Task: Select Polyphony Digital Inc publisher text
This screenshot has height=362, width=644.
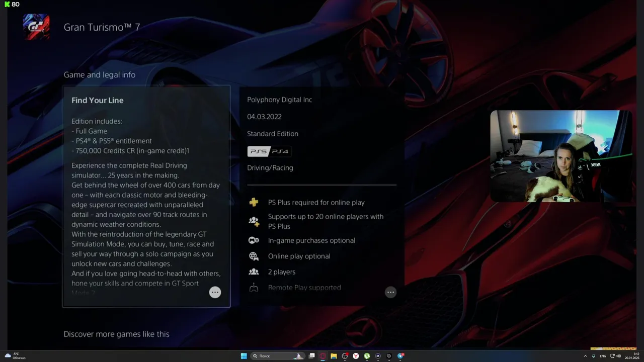Action: [280, 100]
